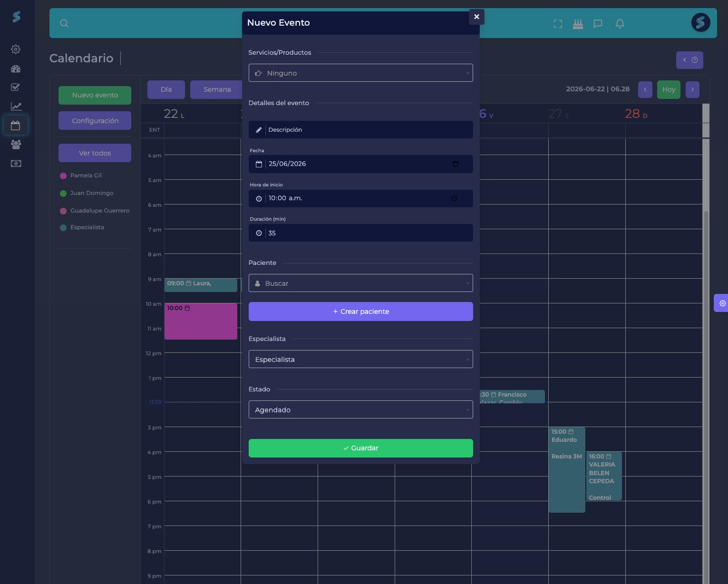Screen dimensions: 728x584
Task: Click the Crear paciente button
Action: [x=360, y=311]
